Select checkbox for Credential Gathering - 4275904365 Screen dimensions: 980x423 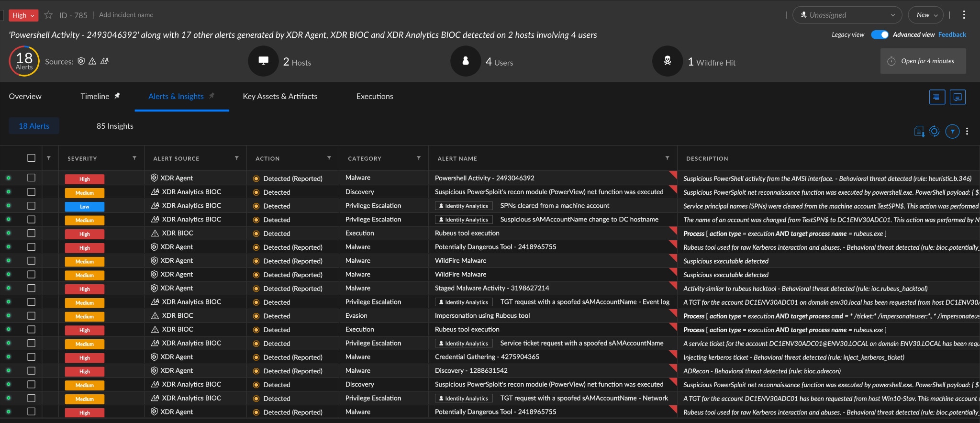(32, 356)
